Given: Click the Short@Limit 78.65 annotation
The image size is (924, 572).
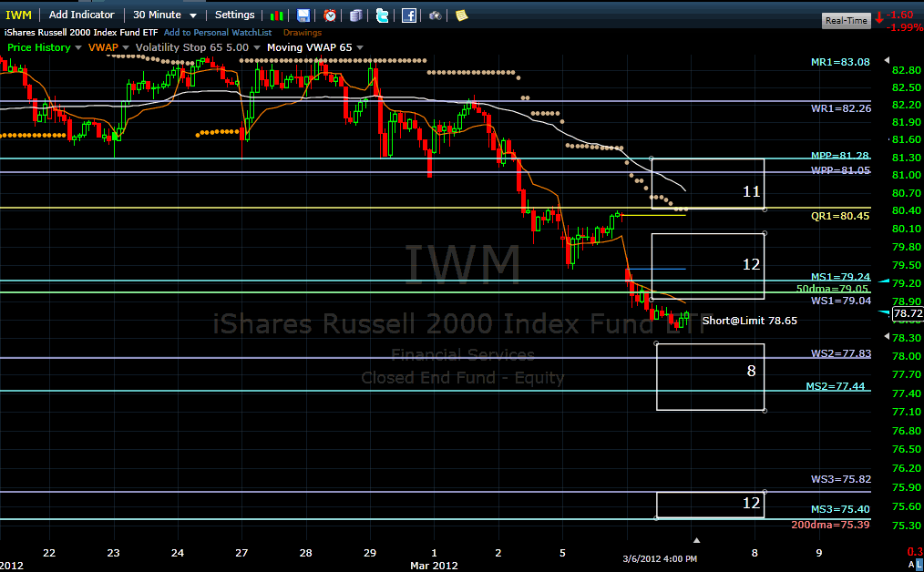Looking at the screenshot, I should [x=750, y=321].
